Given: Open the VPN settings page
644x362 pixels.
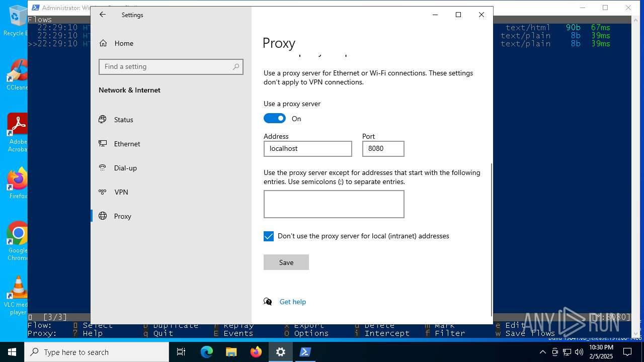Looking at the screenshot, I should tap(171, 192).
